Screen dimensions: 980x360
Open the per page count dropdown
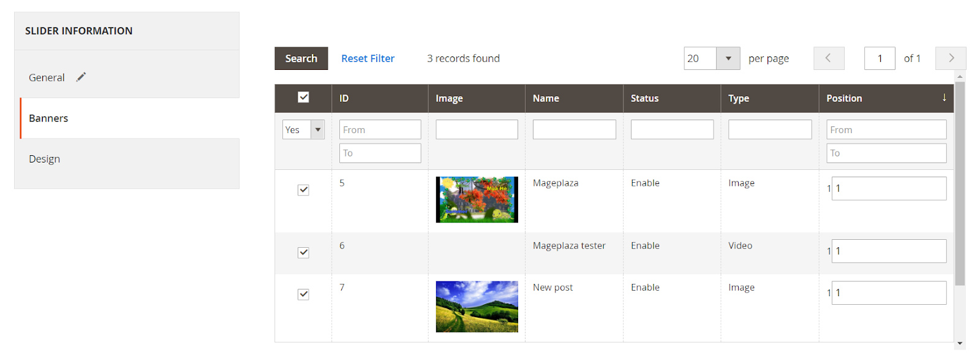[x=728, y=58]
